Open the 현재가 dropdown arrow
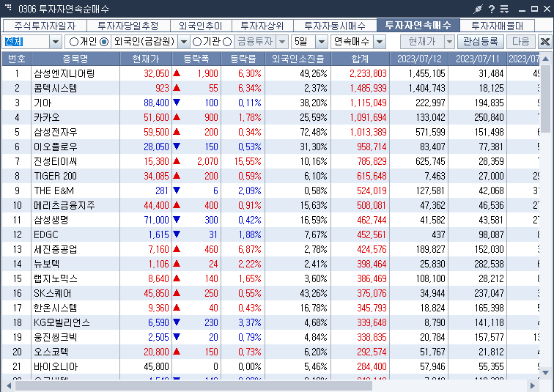The width and height of the screenshot is (554, 392). [449, 42]
